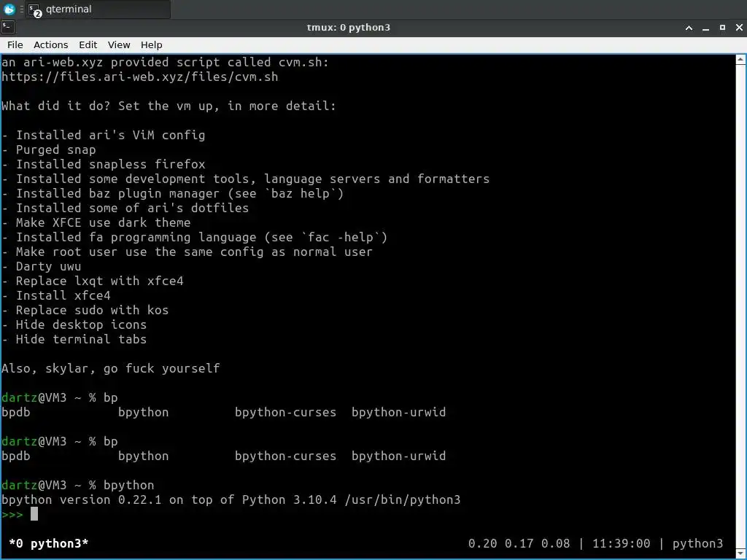Image resolution: width=747 pixels, height=560 pixels.
Task: Click the cvm.sh URL line
Action: click(139, 77)
